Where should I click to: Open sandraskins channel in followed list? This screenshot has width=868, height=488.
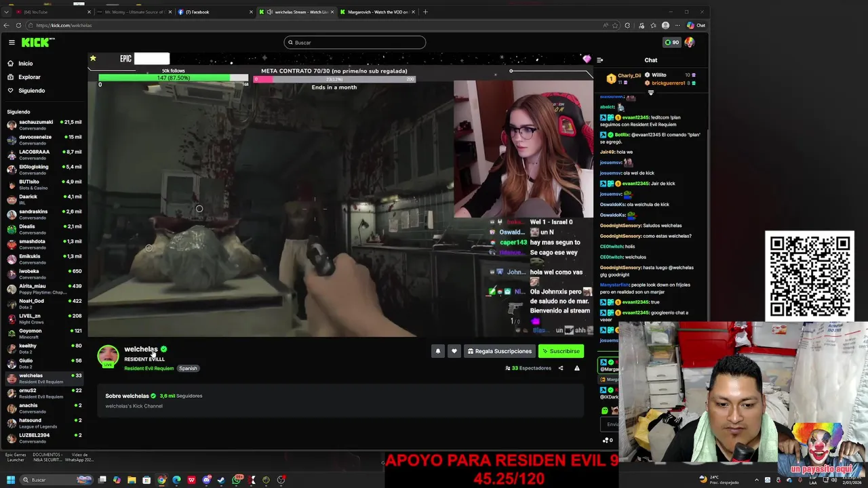coord(44,214)
